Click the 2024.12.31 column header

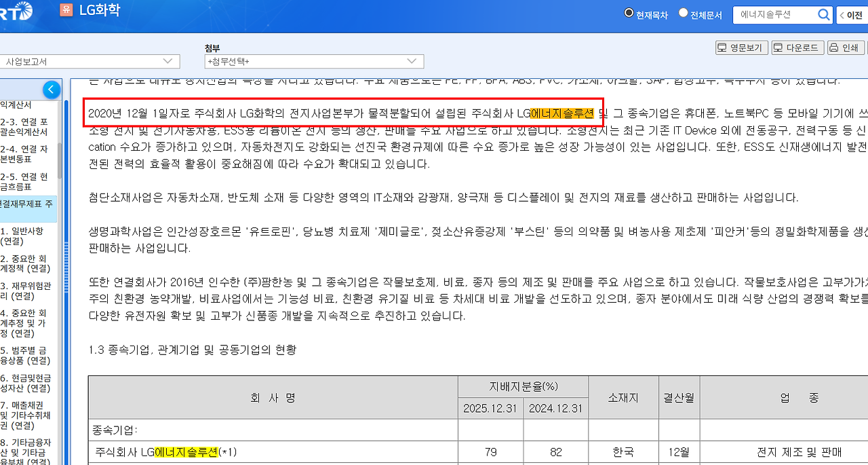coord(556,408)
